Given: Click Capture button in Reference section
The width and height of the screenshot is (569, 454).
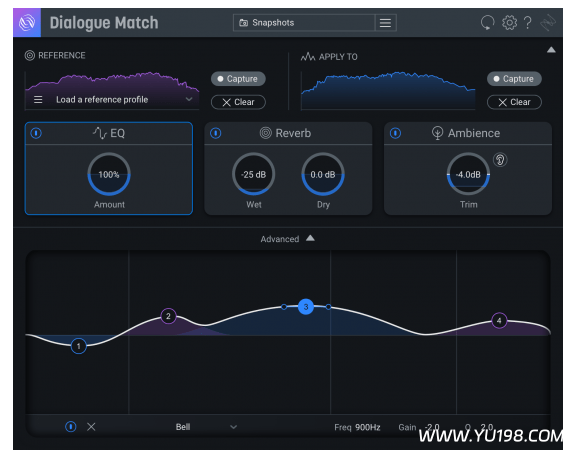Looking at the screenshot, I should [x=238, y=79].
